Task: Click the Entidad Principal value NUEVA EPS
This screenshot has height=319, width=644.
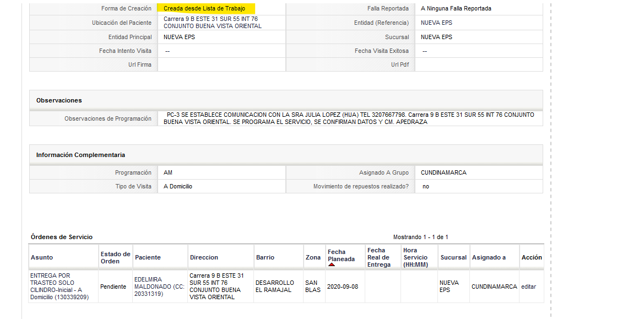Action: point(179,37)
